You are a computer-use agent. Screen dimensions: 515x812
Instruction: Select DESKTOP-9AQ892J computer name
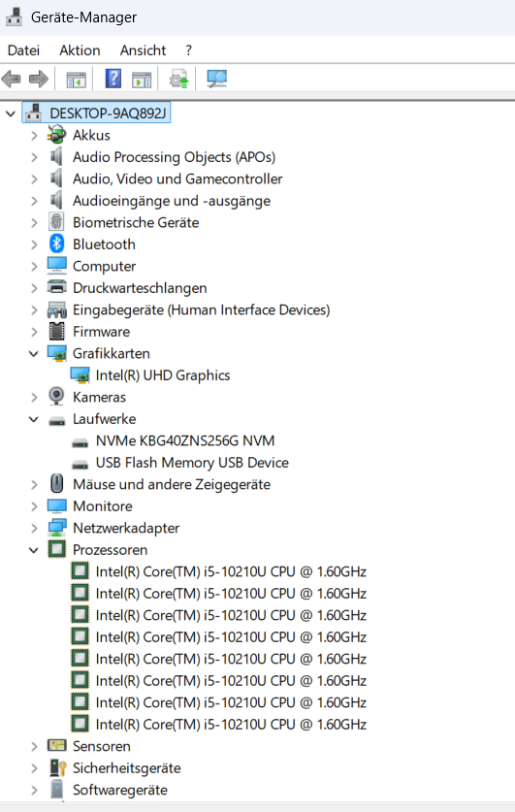pyautogui.click(x=108, y=113)
